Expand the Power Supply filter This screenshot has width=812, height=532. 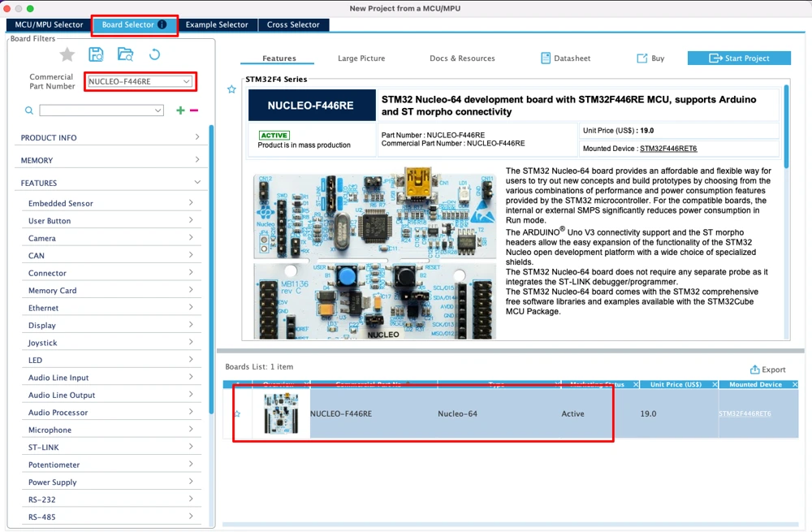pos(111,482)
